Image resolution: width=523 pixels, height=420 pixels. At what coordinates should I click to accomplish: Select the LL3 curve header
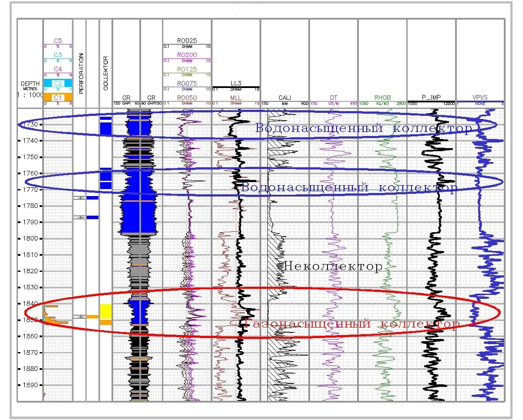point(236,83)
